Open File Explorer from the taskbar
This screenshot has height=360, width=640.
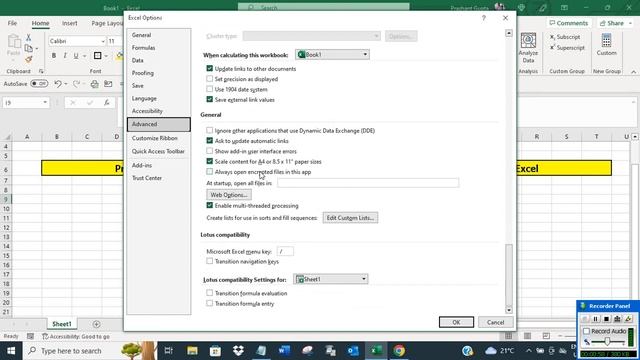click(192, 351)
